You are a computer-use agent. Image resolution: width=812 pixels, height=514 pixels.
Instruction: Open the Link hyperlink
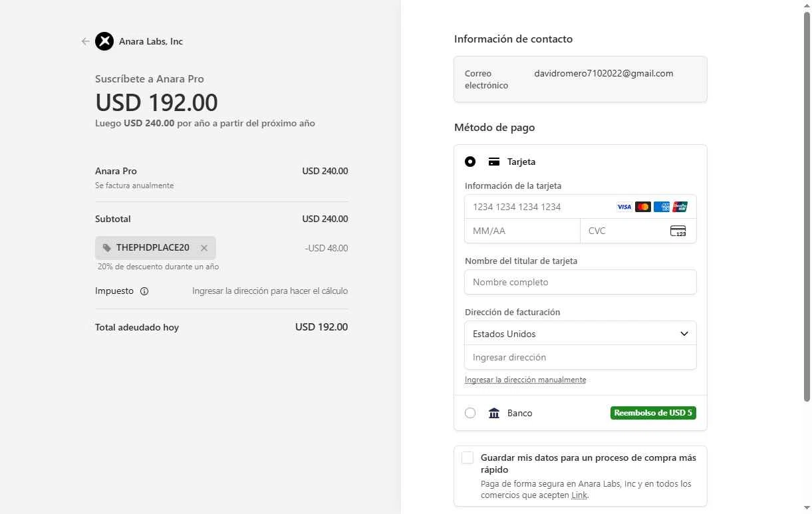click(x=579, y=495)
